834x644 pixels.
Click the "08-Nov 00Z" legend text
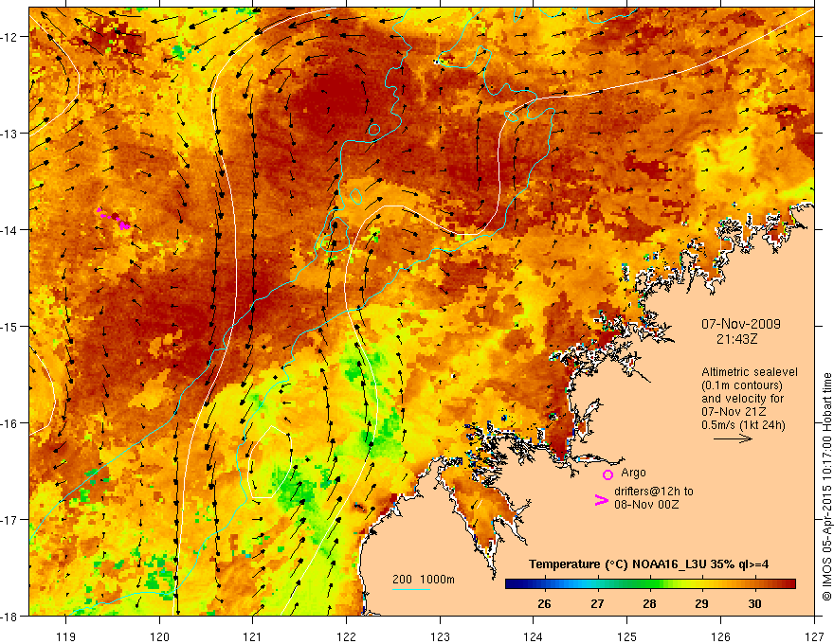coord(646,505)
